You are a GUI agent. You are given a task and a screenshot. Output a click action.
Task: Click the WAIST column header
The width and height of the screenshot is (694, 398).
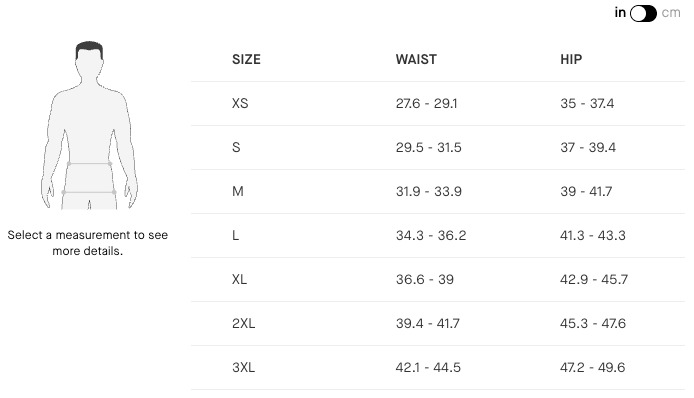[416, 59]
